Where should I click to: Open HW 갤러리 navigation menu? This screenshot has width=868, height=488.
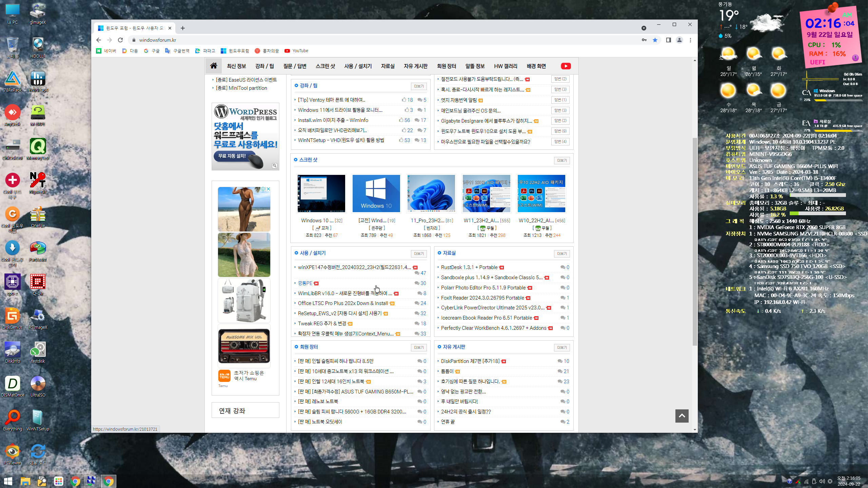point(506,66)
